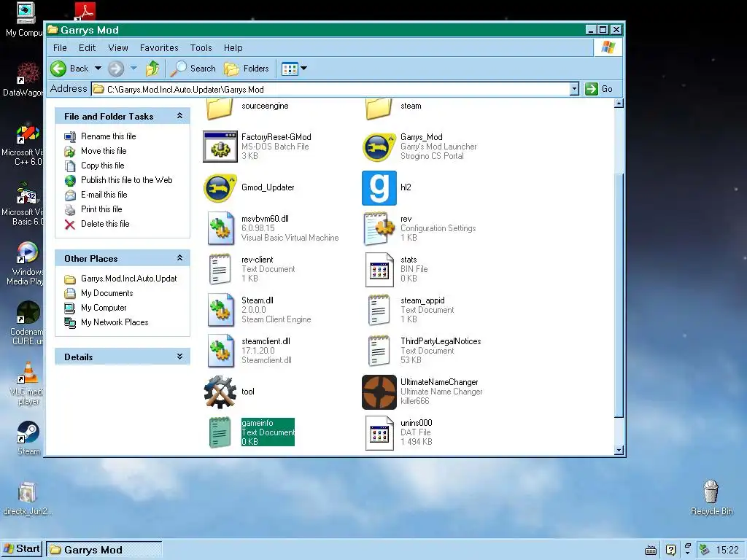
Task: Open the Views dropdown arrow
Action: [x=304, y=68]
